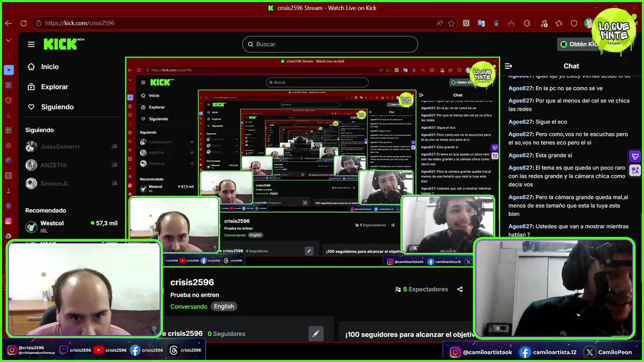Click the Recomendado section heading

tap(45, 210)
